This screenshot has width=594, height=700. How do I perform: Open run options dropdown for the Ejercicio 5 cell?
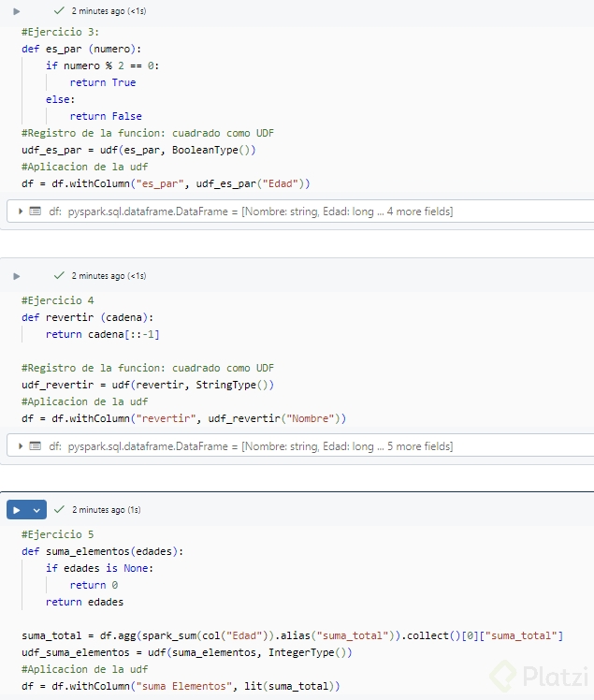(x=36, y=510)
